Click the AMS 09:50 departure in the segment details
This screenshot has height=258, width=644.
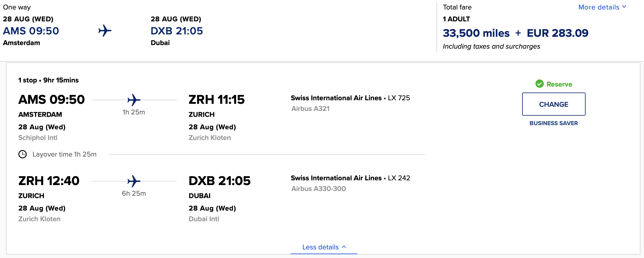point(52,100)
